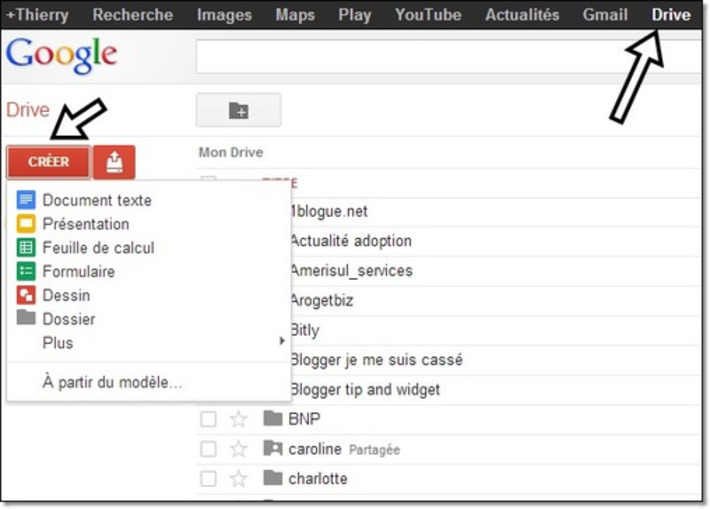Open Gmail in the top bar
The image size is (710, 509).
(x=605, y=14)
